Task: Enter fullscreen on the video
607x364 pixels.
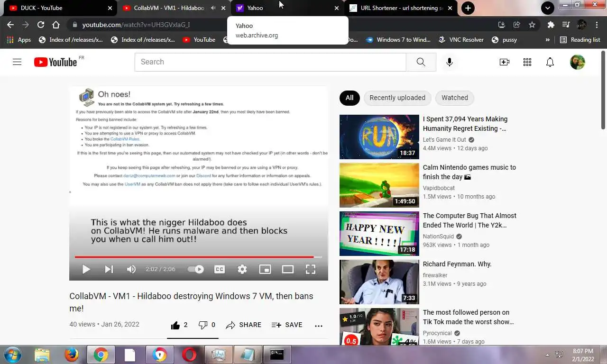Action: (x=311, y=269)
